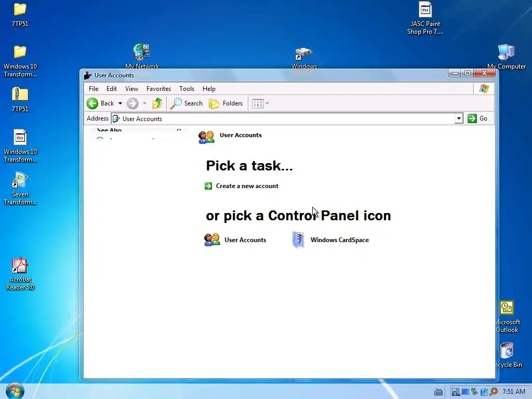Click the Up folder toolbar icon
This screenshot has width=532, height=399.
[x=157, y=103]
